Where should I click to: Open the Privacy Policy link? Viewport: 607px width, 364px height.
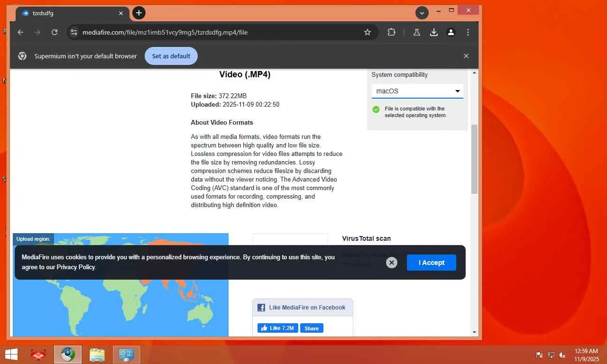tap(76, 267)
